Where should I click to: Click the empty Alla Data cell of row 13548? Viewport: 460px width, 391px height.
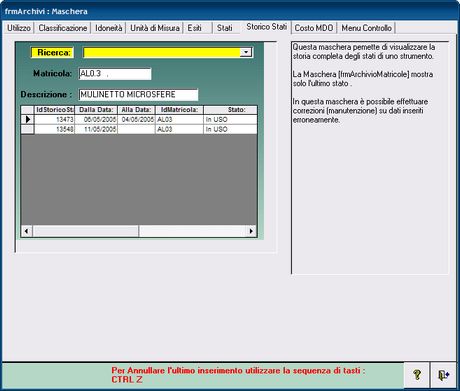tap(136, 129)
